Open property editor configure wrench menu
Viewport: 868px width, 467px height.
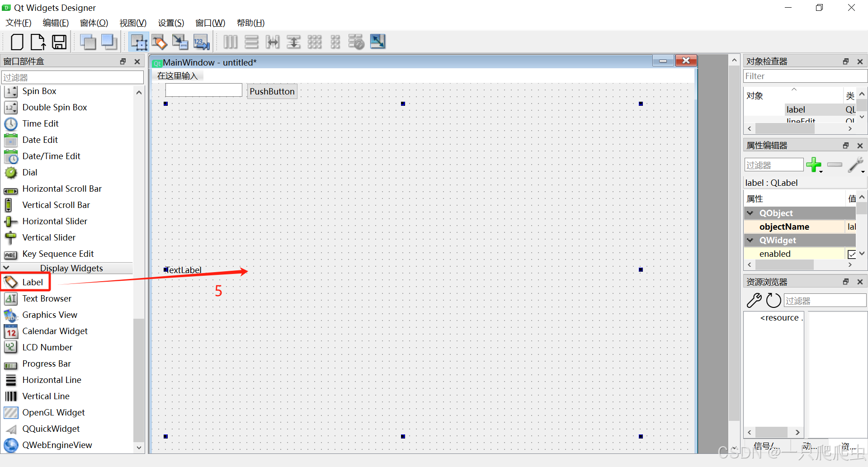856,165
